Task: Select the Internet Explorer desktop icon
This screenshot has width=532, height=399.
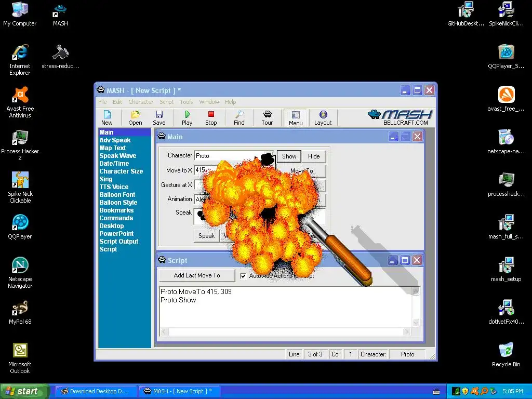Action: click(20, 60)
